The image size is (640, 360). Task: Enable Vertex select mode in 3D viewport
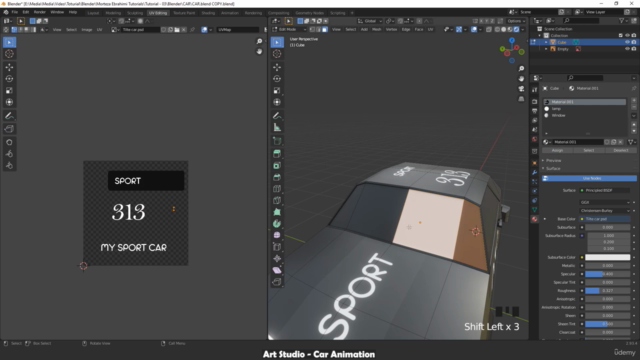(312, 29)
